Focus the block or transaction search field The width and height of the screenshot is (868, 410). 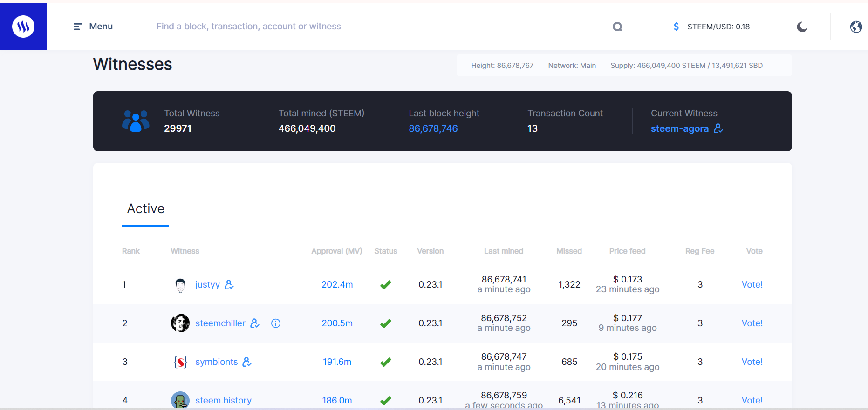click(377, 27)
